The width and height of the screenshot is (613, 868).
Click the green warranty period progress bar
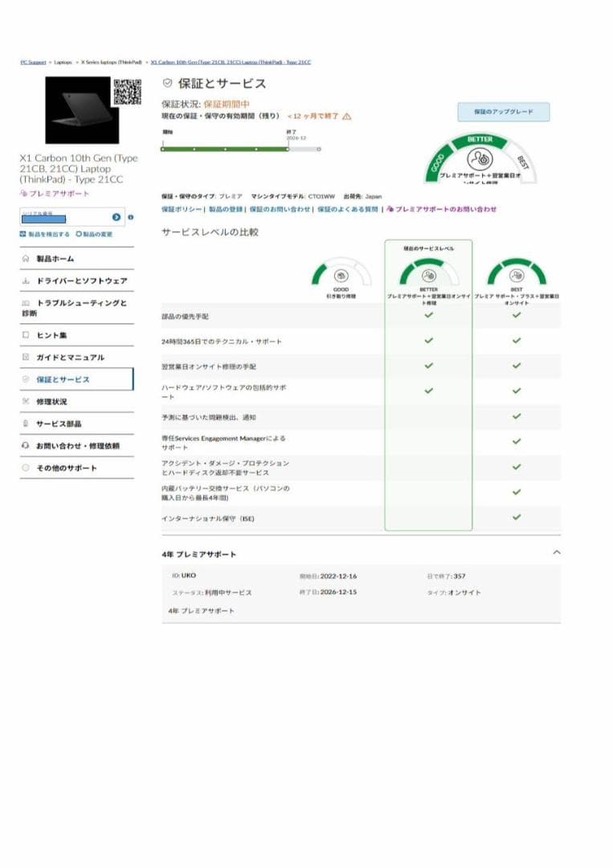tap(225, 149)
